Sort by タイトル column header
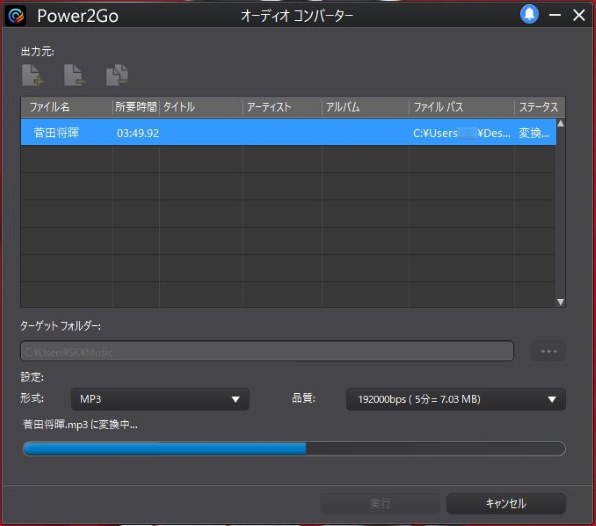Screen dimensions: 596x526 (201, 107)
